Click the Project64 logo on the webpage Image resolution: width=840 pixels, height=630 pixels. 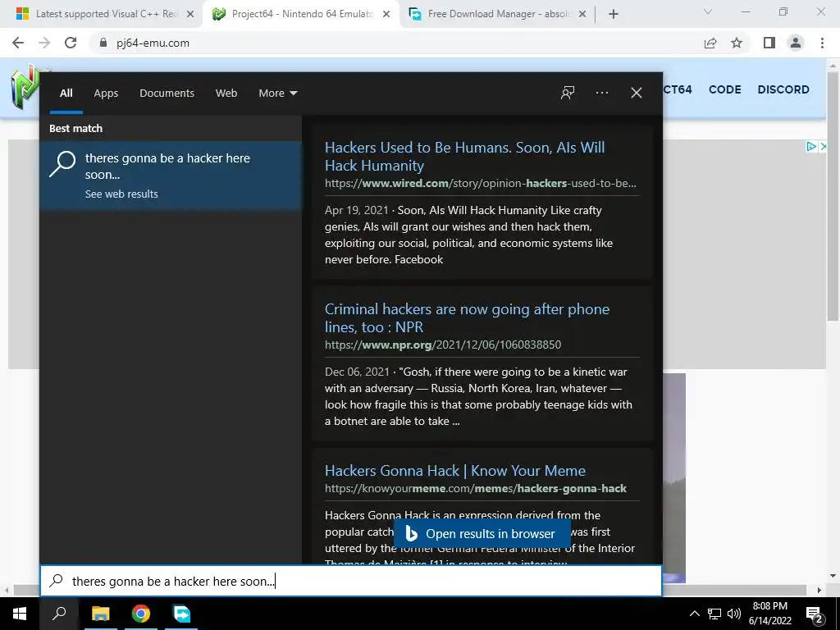(24, 87)
